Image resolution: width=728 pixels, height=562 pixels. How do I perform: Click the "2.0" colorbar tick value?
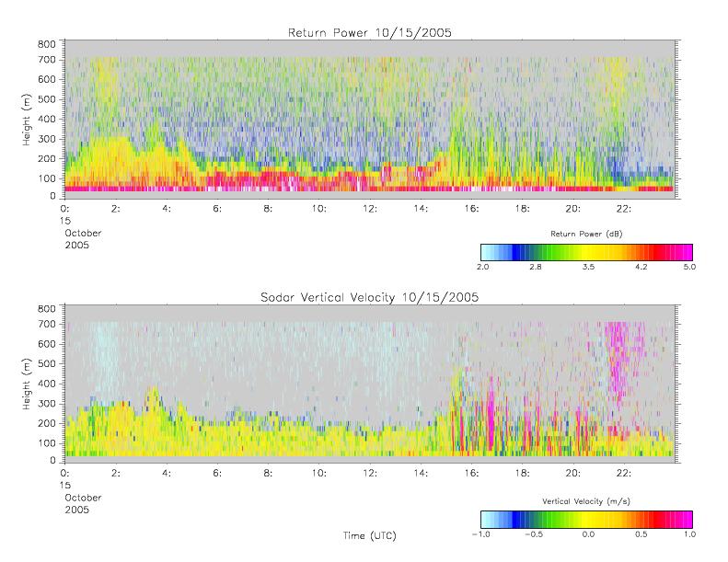click(482, 267)
